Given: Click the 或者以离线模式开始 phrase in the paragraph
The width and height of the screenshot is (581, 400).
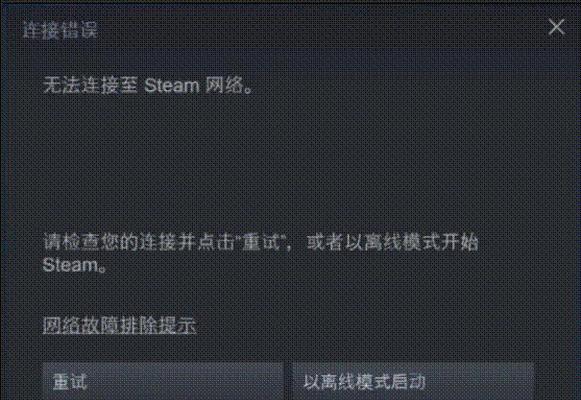Looking at the screenshot, I should point(392,242).
